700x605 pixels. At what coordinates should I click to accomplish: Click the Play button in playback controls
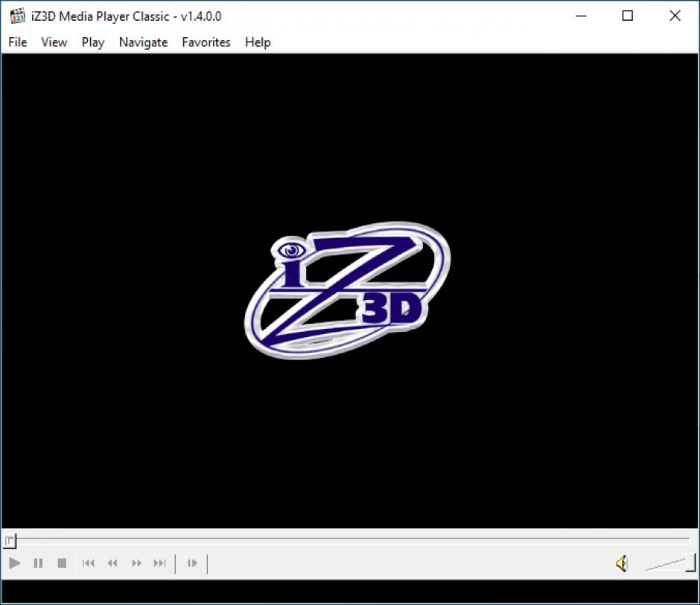[x=15, y=563]
